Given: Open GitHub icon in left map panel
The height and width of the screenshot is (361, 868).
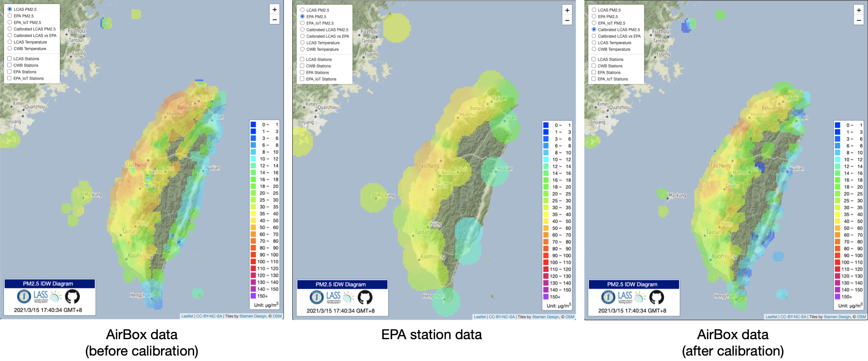Looking at the screenshot, I should [x=72, y=297].
